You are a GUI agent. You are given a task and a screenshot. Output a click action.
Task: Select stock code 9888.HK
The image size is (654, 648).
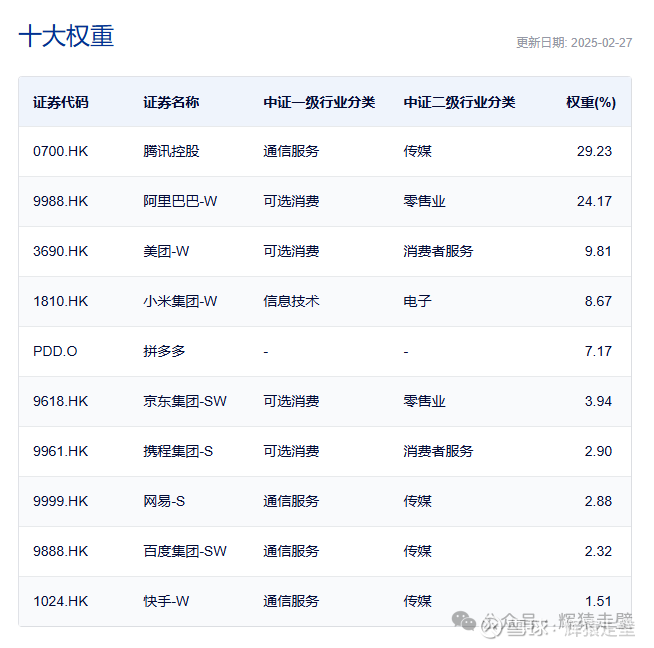(61, 551)
